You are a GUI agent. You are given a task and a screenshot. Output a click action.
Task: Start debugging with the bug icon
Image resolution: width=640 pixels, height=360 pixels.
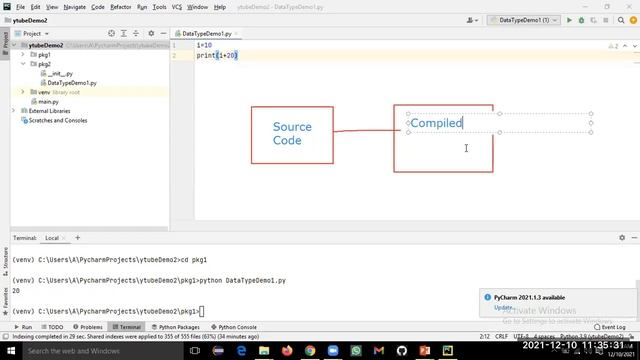pyautogui.click(x=581, y=20)
